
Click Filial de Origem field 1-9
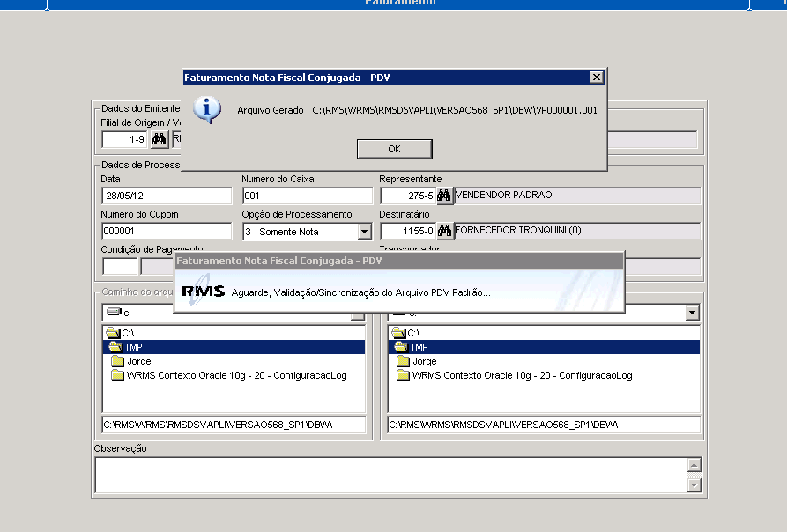pyautogui.click(x=125, y=139)
